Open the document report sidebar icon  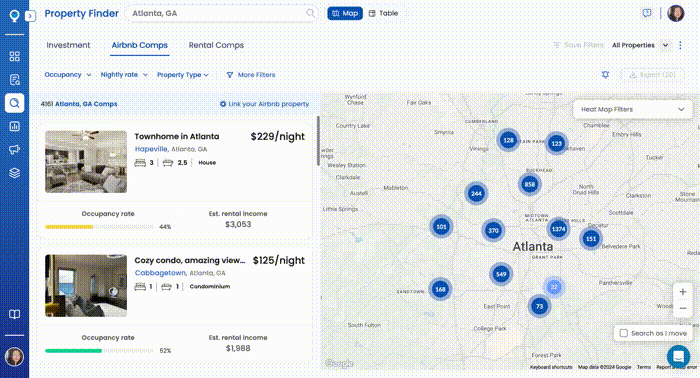click(x=14, y=79)
